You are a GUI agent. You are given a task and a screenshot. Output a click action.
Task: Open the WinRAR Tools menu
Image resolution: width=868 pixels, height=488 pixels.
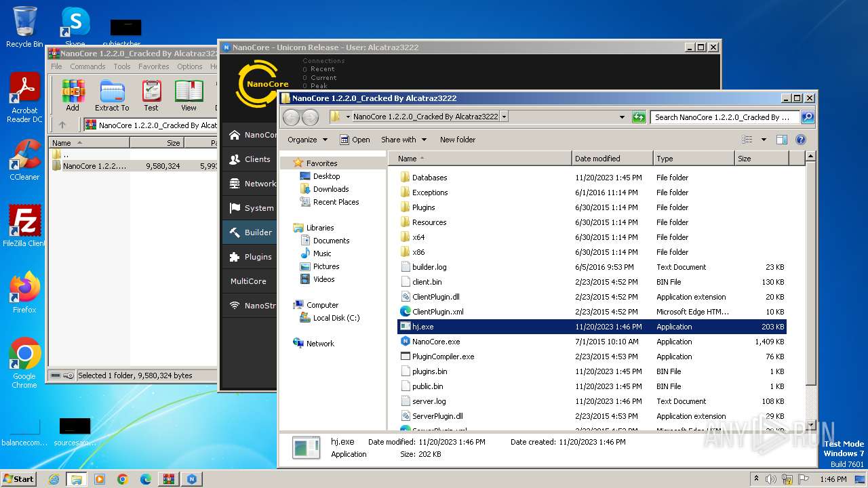(x=122, y=66)
